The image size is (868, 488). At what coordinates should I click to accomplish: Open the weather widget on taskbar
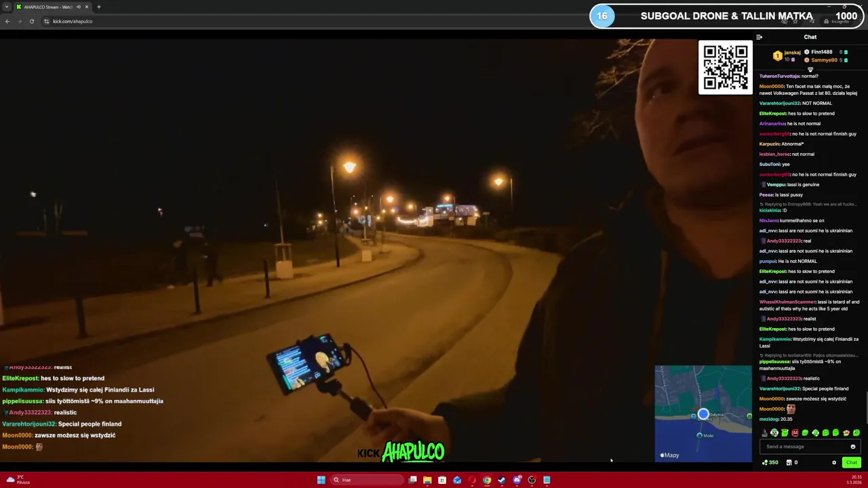coord(18,480)
